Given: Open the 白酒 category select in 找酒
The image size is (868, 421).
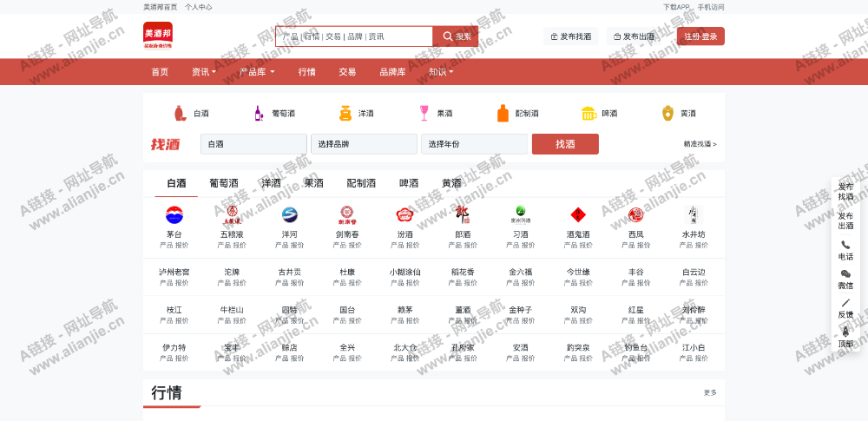Looking at the screenshot, I should [253, 144].
